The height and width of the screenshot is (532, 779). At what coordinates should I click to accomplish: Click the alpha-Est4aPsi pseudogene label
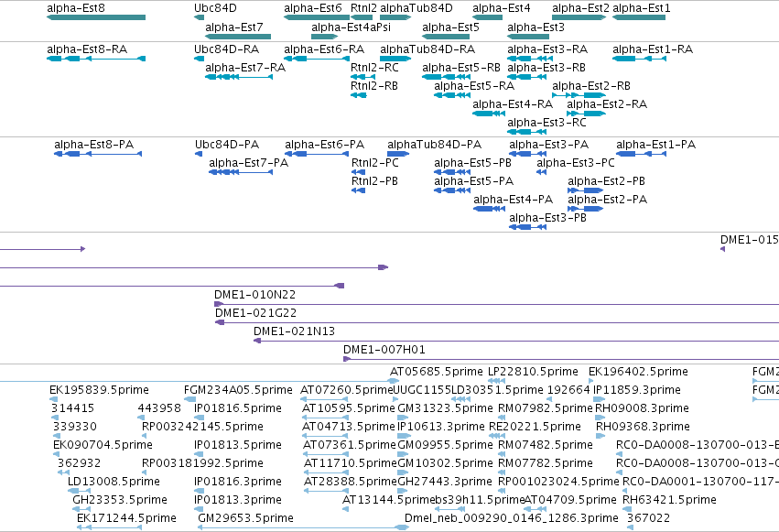(351, 27)
